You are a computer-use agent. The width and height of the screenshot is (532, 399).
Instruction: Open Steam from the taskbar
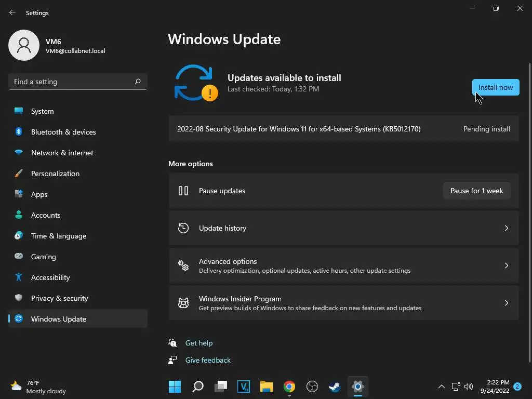(x=335, y=387)
